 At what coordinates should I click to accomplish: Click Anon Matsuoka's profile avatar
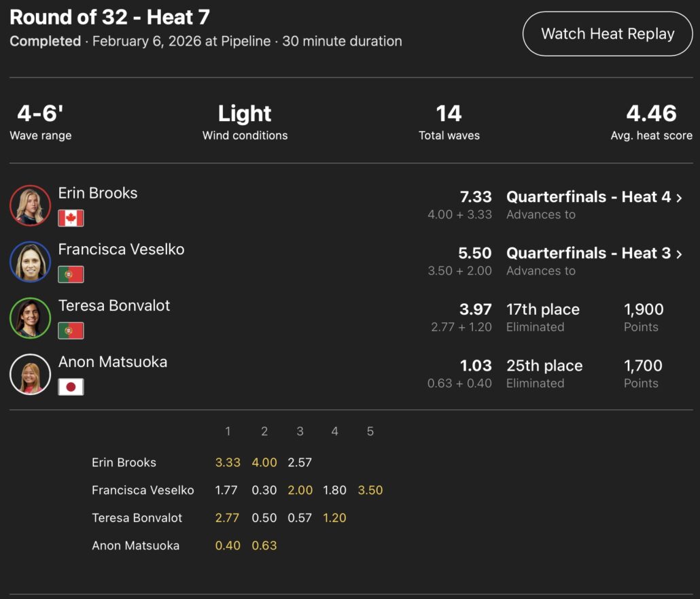click(30, 374)
